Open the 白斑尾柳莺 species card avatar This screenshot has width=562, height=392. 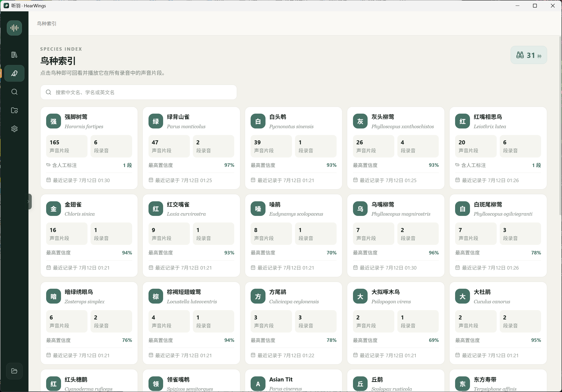[x=462, y=209]
